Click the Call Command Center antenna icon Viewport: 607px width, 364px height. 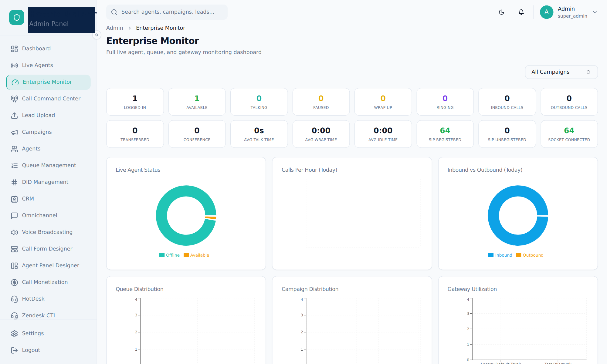(14, 99)
